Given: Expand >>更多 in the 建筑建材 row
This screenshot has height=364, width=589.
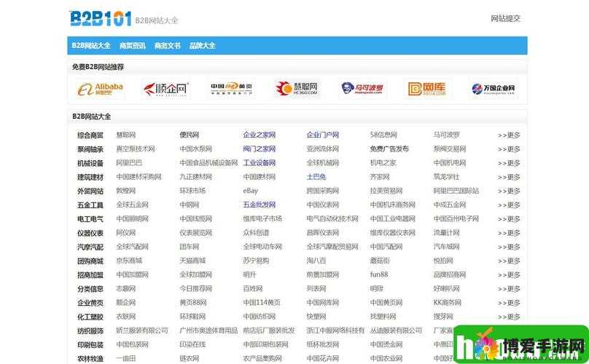Looking at the screenshot, I should click(x=509, y=177).
